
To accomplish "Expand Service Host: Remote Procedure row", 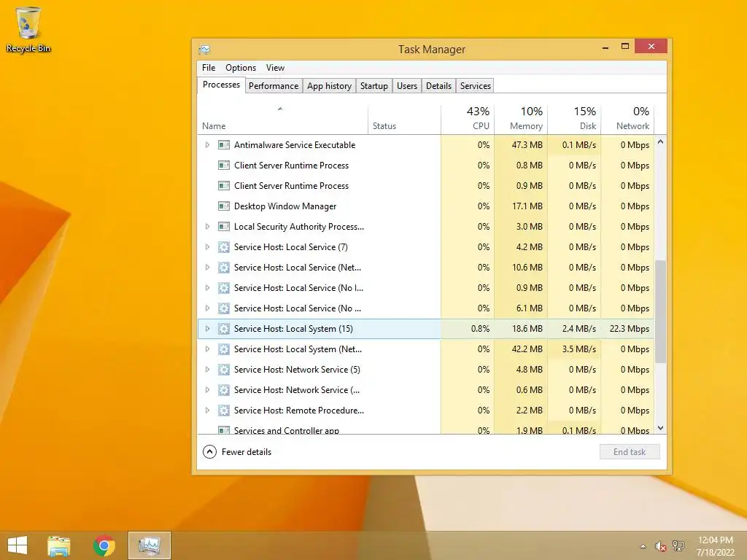I will tap(207, 411).
